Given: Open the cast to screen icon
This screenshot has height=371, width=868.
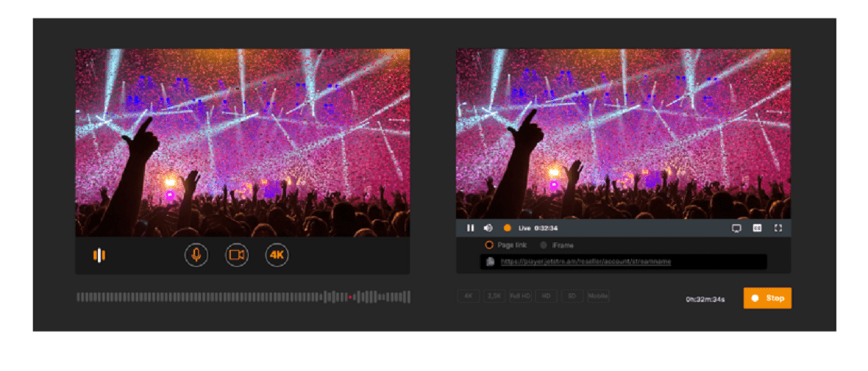Looking at the screenshot, I should 736,228.
